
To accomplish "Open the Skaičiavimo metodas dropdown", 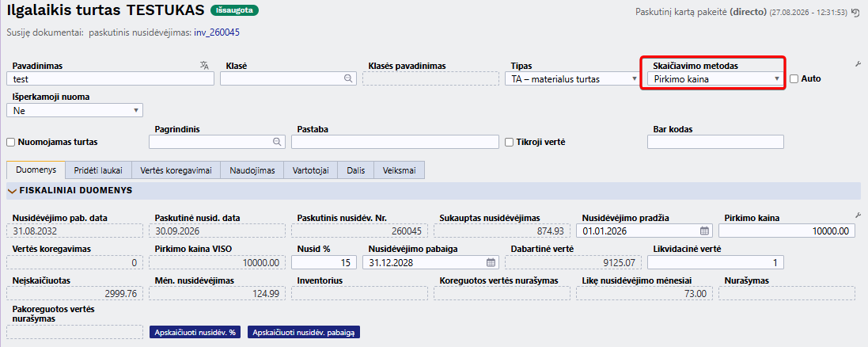I will coord(715,78).
